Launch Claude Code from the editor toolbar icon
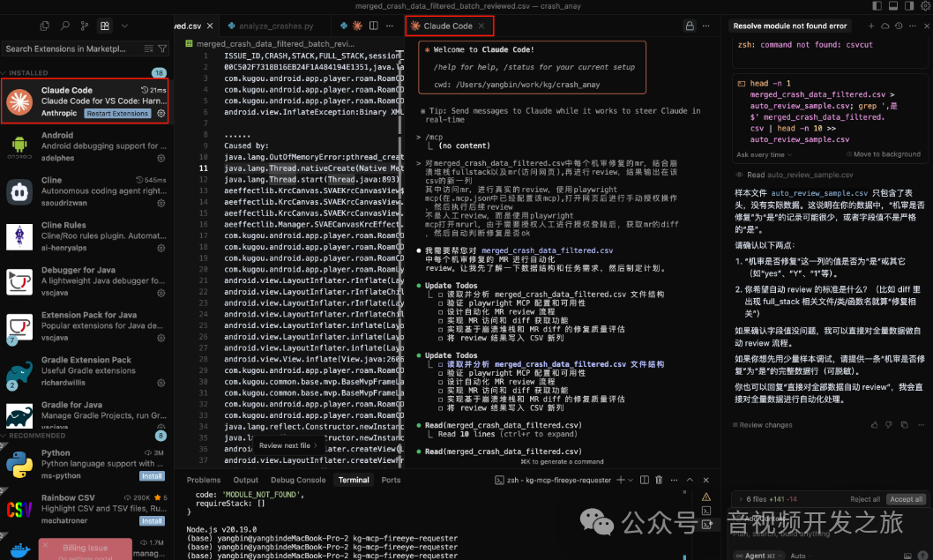The image size is (933, 560). click(x=358, y=26)
